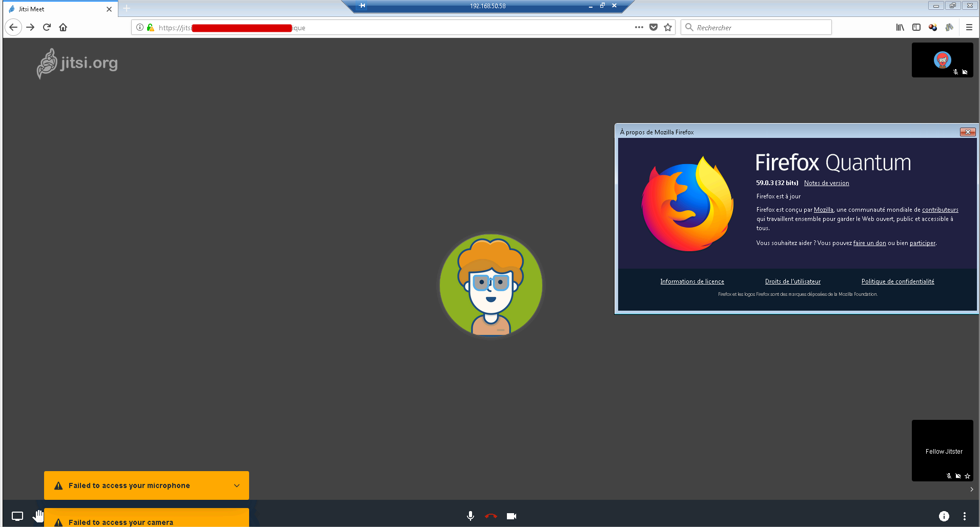Open Droits de l'utilisateur link

click(792, 281)
